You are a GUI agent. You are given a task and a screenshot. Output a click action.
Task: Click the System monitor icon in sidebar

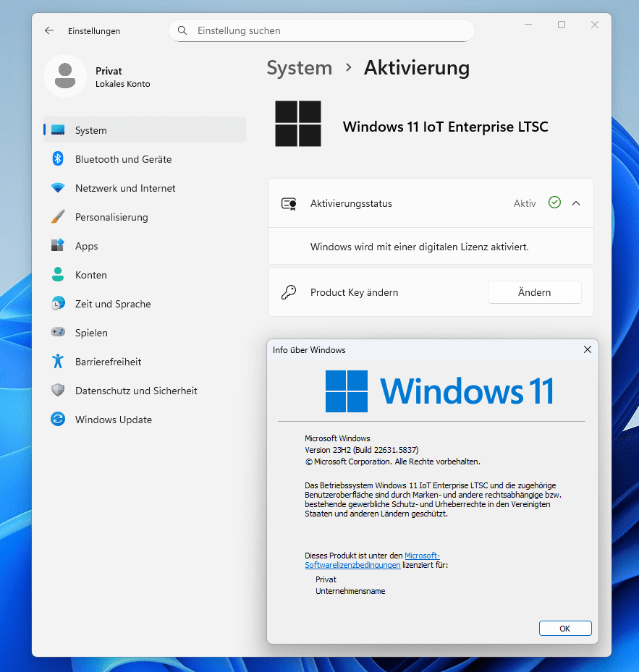coord(58,130)
